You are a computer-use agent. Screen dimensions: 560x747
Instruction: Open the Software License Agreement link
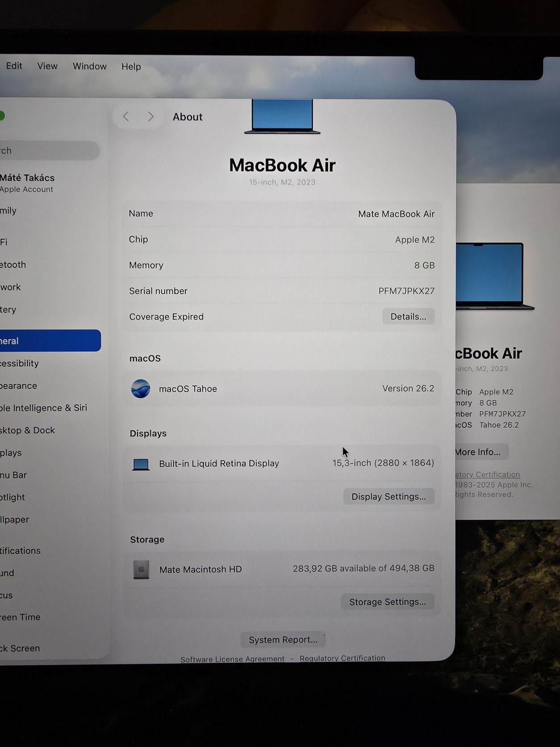click(x=232, y=659)
